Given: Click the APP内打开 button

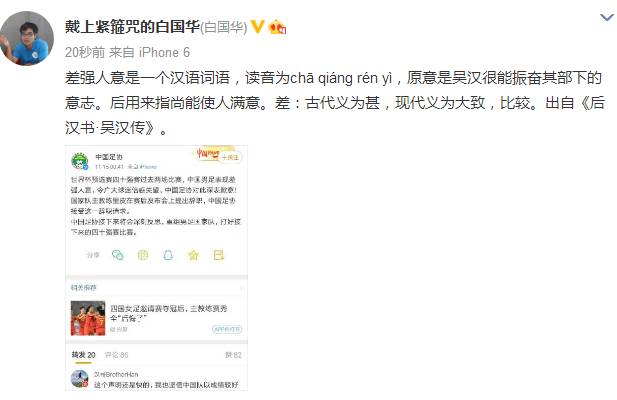Looking at the screenshot, I should pos(227,329).
